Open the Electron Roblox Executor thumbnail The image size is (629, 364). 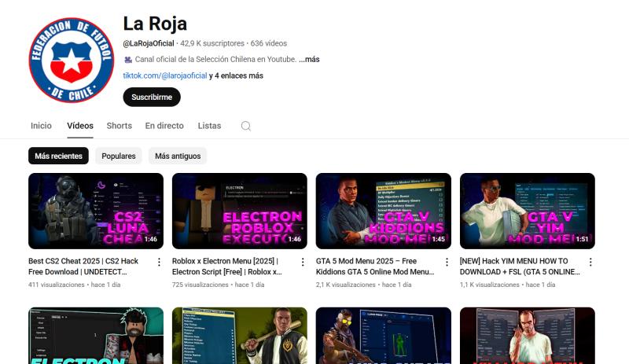point(240,211)
